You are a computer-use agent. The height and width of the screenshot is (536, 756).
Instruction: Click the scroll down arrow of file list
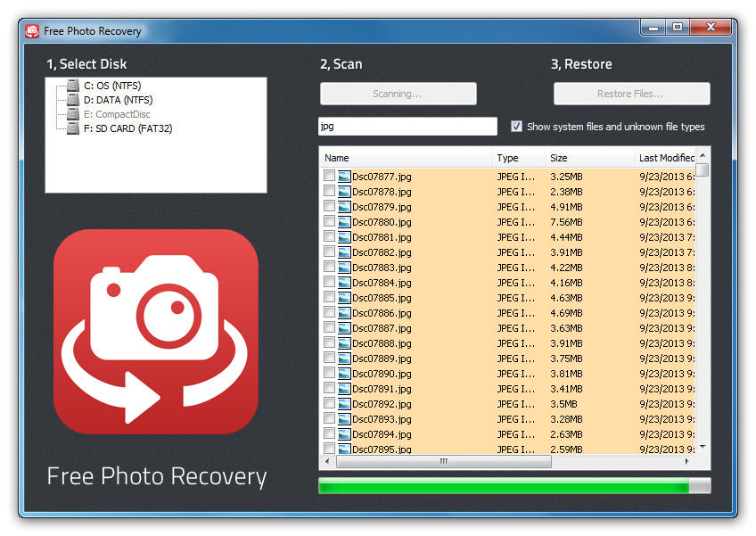click(x=703, y=447)
